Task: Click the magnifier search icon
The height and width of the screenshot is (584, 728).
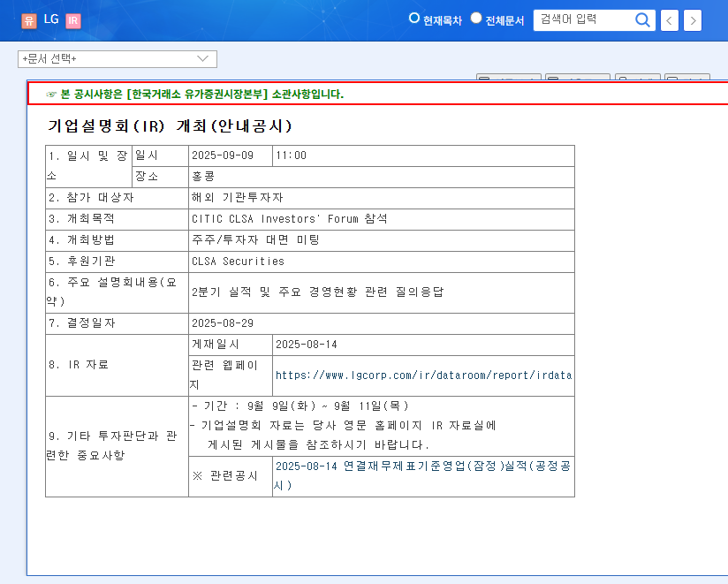Action: pyautogui.click(x=642, y=20)
